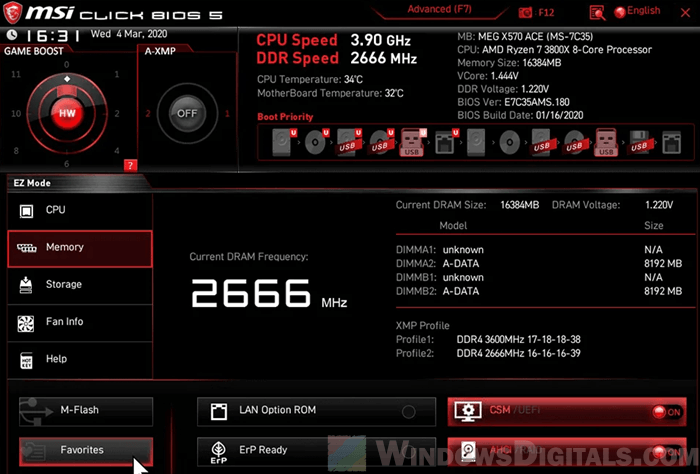Switch to Advanced (F7) mode

point(439,9)
